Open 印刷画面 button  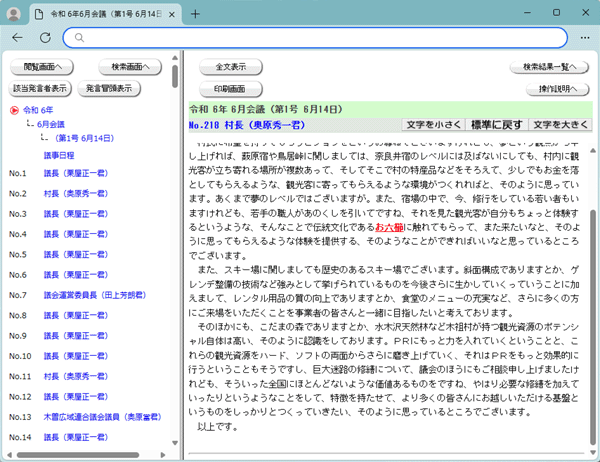pos(231,89)
